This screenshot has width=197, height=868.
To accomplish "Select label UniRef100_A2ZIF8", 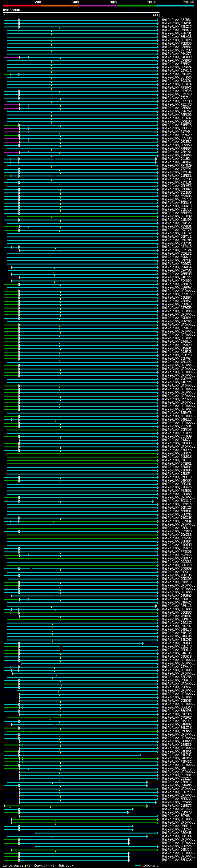I will tap(177, 104).
